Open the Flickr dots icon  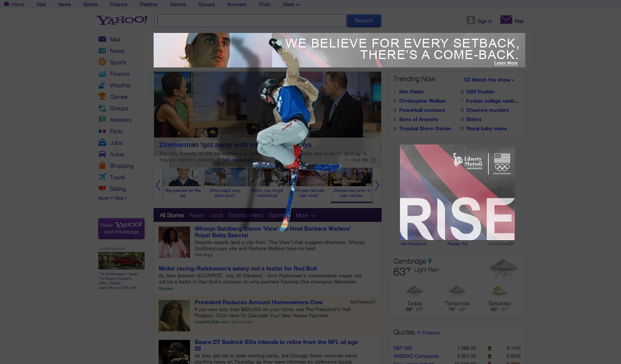[102, 131]
